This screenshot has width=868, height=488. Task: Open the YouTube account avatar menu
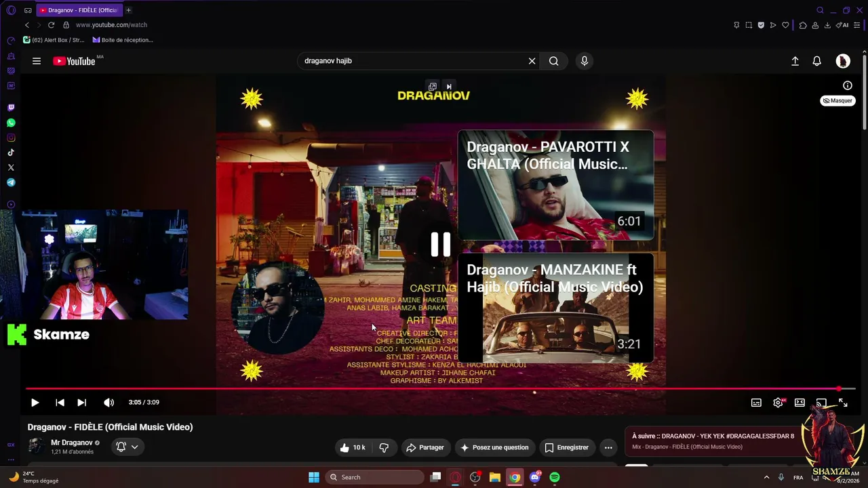tap(843, 61)
